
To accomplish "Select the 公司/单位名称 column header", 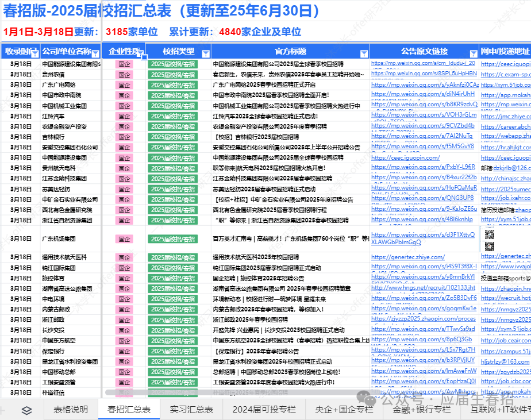I will click(71, 51).
